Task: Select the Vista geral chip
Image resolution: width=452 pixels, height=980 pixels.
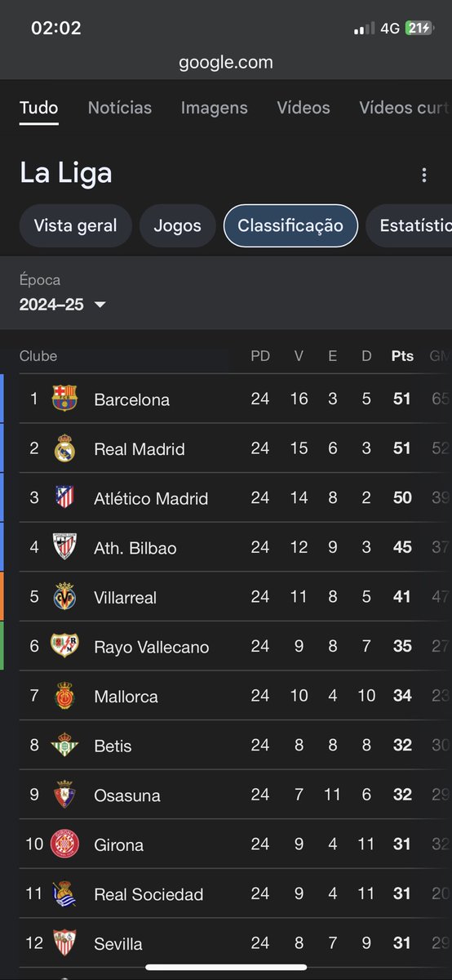Action: tap(76, 226)
